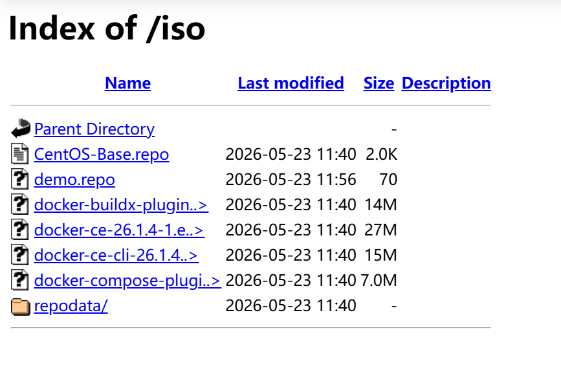Open the CentOS-Base.repo file link
Viewport: 561px width, 392px height.
pos(102,155)
